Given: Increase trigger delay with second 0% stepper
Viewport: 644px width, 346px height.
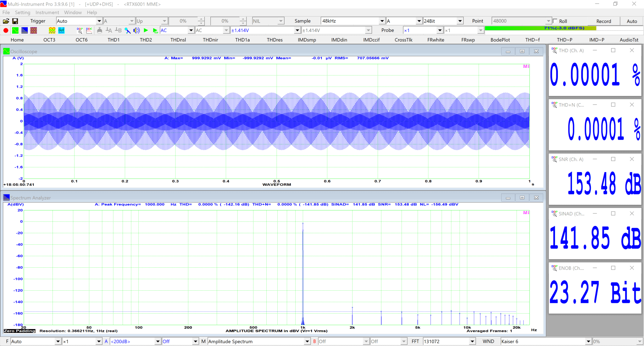Looking at the screenshot, I should [243, 19].
